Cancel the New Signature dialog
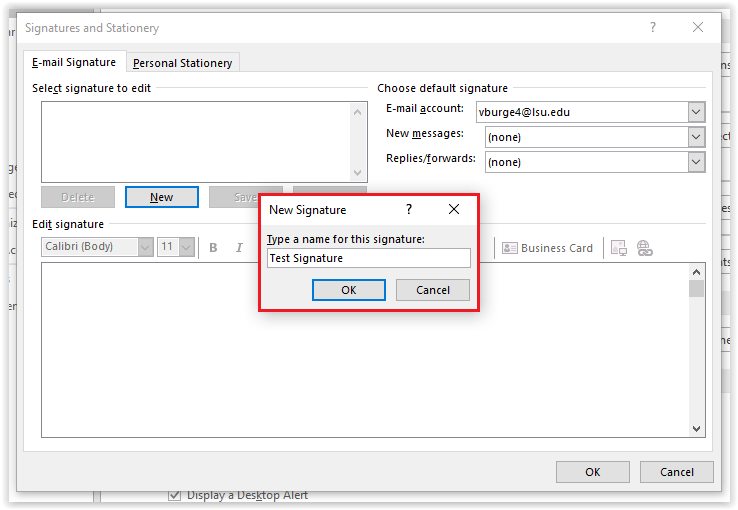This screenshot has width=738, height=510. click(x=433, y=290)
